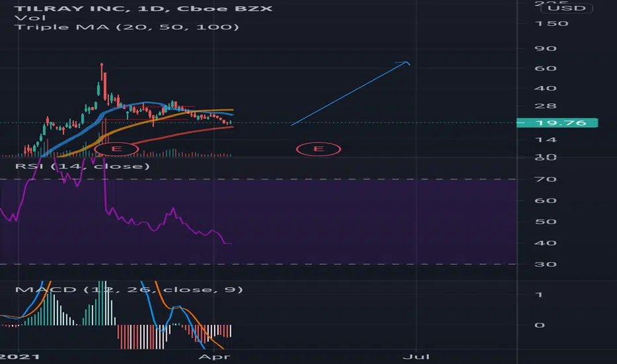Click the right earnings 'E' marker near June

pyautogui.click(x=318, y=149)
